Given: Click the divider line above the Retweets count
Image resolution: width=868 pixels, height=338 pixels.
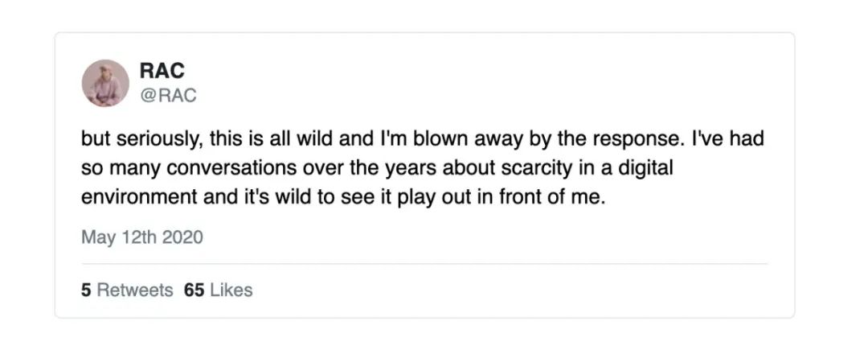Looking at the screenshot, I should [424, 264].
